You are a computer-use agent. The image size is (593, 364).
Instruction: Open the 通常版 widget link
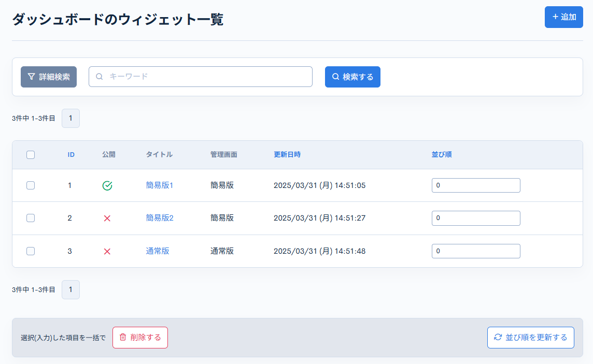tap(158, 251)
